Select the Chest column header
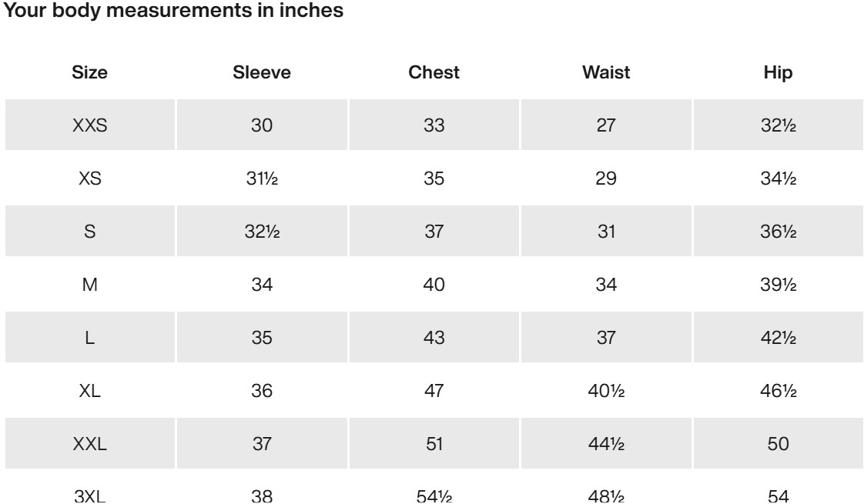Screen dimensions: 864x504 pos(434,72)
